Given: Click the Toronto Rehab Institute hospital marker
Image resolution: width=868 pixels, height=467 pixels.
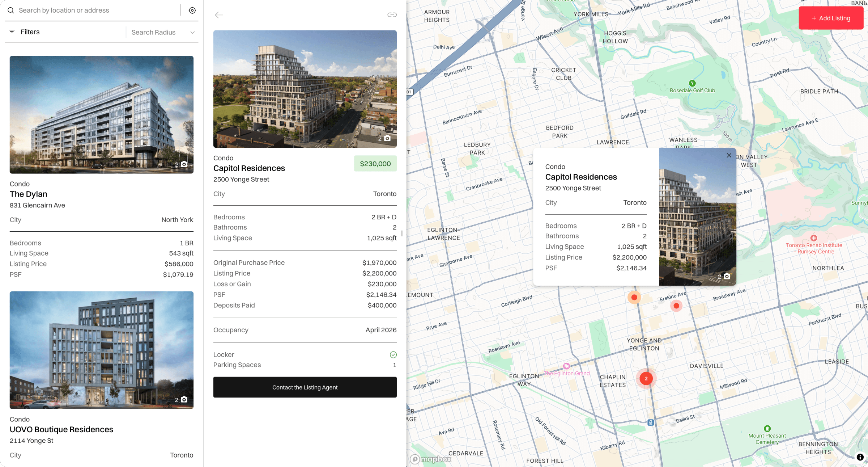Looking at the screenshot, I should click(814, 238).
